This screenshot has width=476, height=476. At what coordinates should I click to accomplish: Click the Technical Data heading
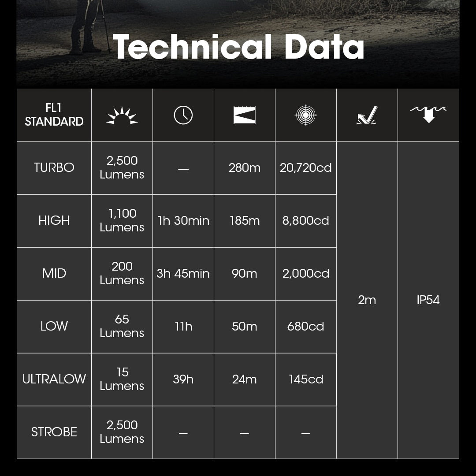point(238,47)
